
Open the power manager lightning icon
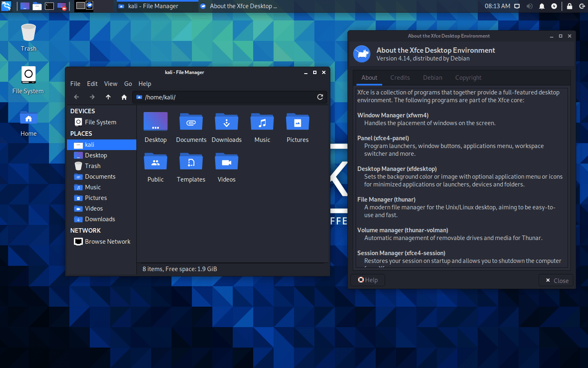[554, 6]
